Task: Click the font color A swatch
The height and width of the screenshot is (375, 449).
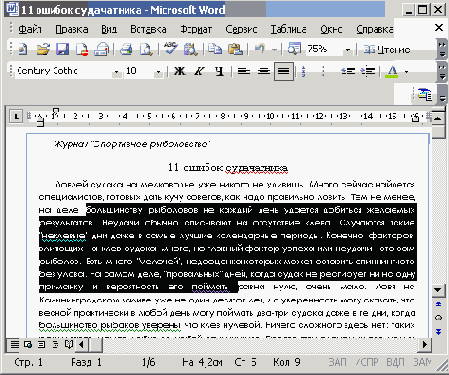Action: (392, 71)
